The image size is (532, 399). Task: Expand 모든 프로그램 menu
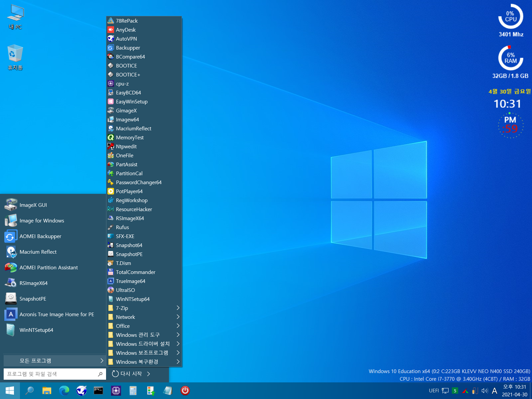coord(54,361)
